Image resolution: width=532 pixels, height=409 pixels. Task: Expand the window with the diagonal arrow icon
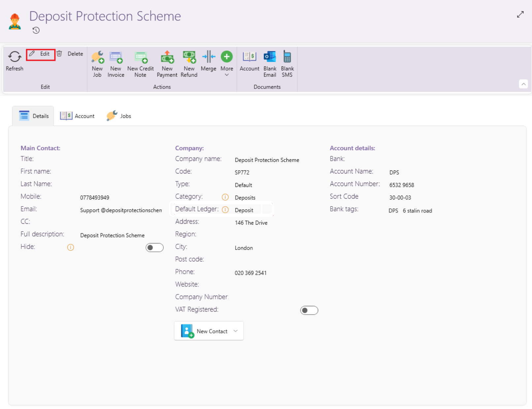pyautogui.click(x=520, y=15)
